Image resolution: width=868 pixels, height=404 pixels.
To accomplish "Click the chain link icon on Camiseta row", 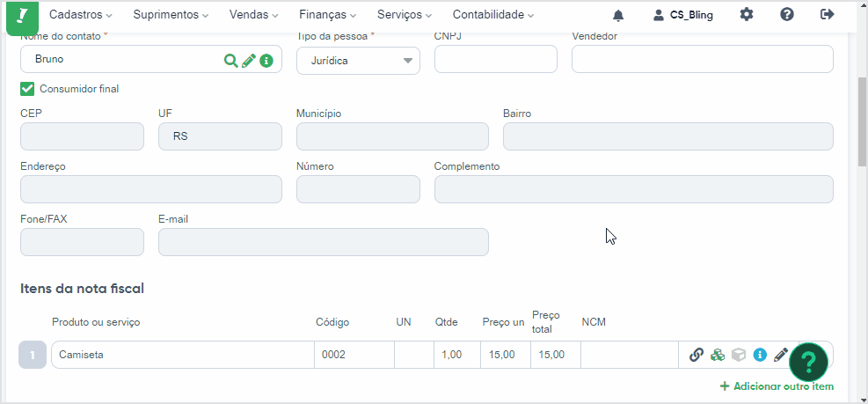I will pyautogui.click(x=697, y=355).
